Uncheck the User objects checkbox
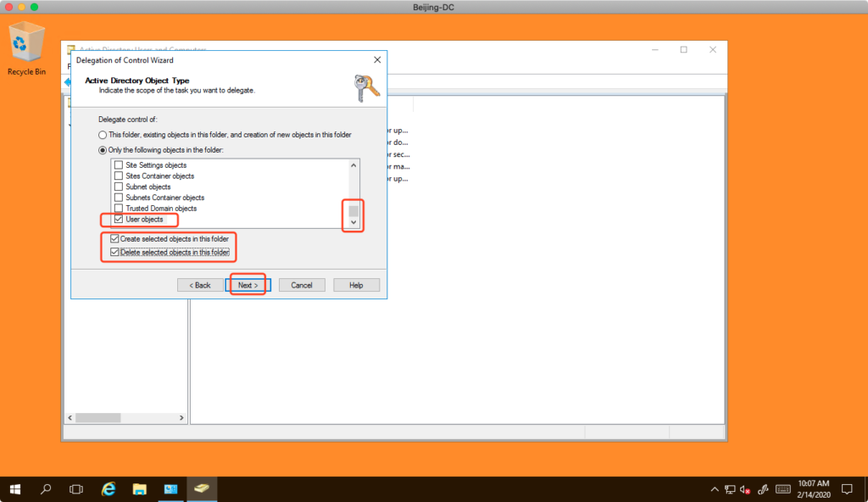868x502 pixels. 119,220
